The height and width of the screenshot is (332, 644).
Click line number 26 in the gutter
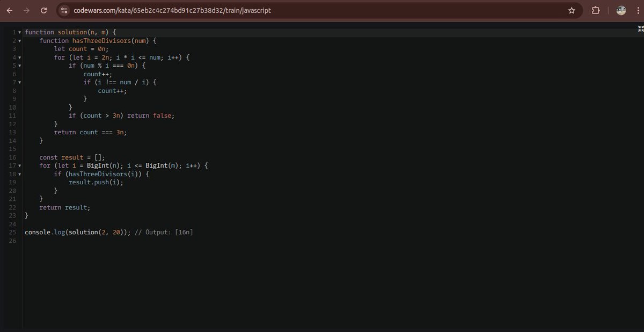click(x=12, y=241)
